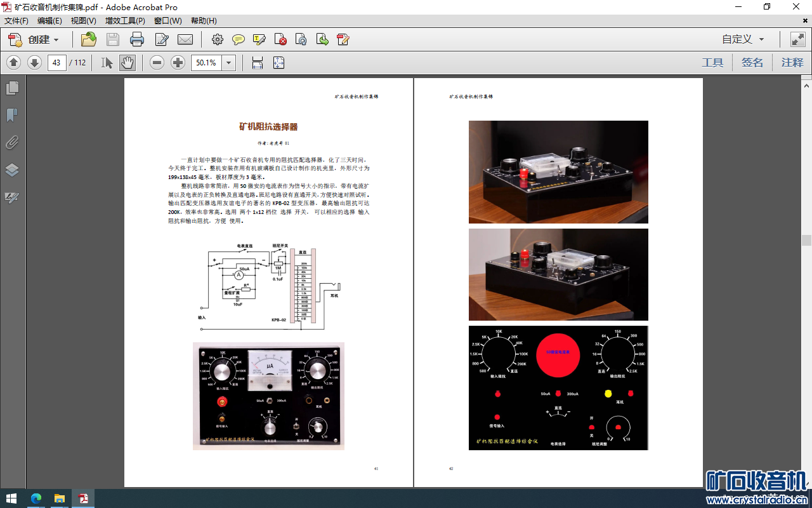Click the delete pages icon with red X
The width and height of the screenshot is (812, 508).
click(280, 39)
